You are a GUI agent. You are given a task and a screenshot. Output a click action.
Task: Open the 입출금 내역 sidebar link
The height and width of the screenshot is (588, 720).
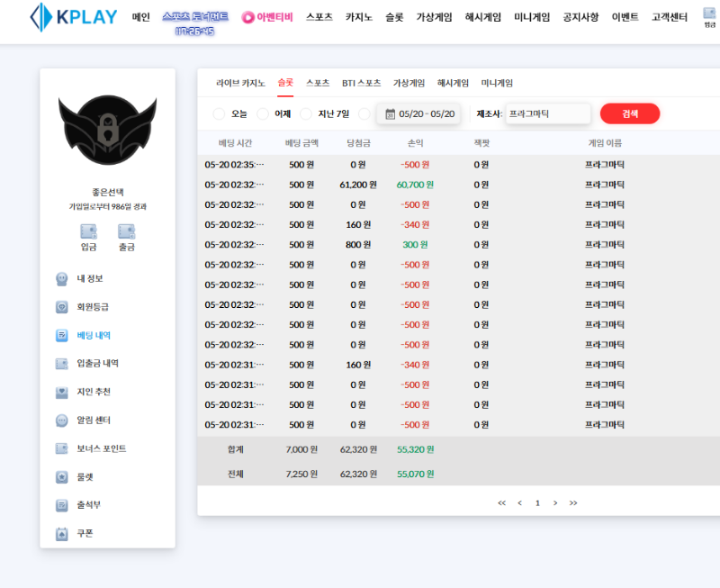pos(97,364)
